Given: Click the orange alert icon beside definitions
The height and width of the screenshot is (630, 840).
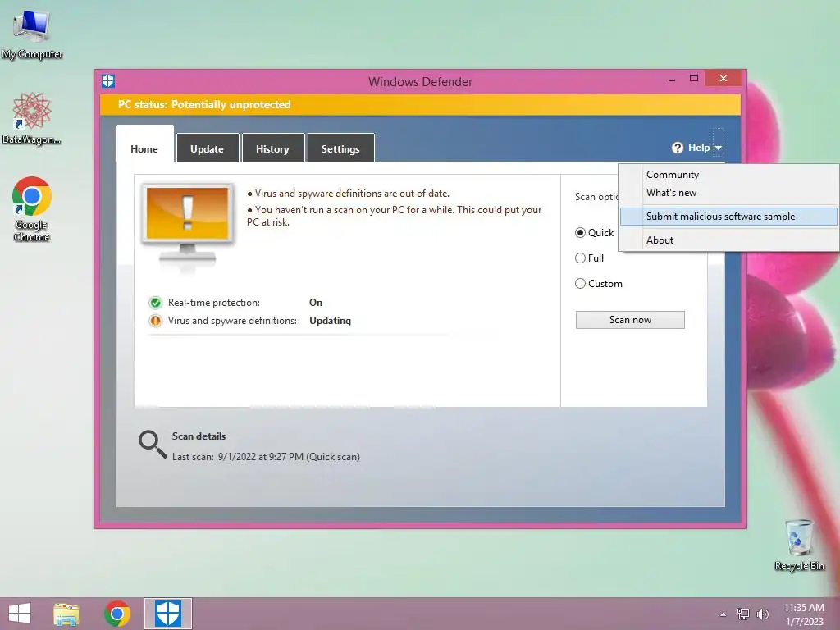Looking at the screenshot, I should tap(155, 321).
